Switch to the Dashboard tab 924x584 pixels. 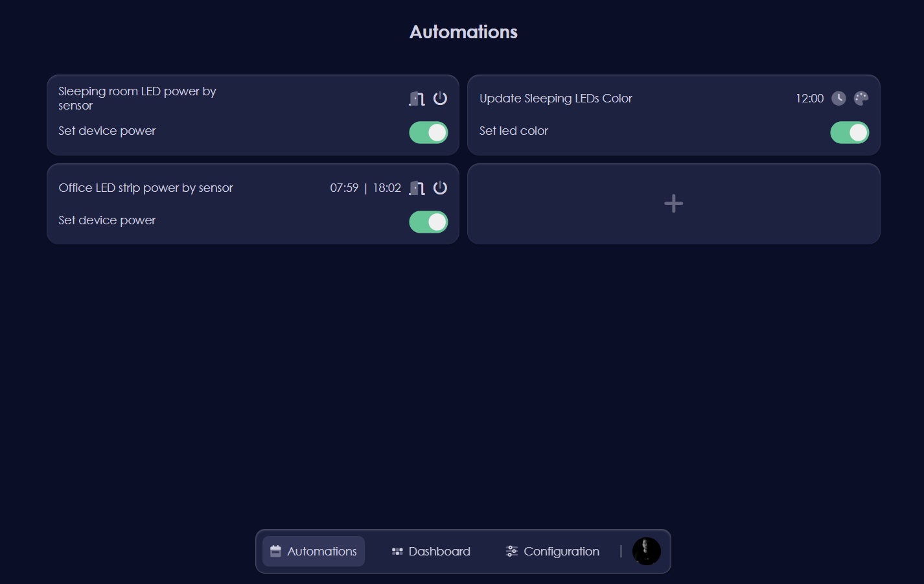tap(431, 551)
